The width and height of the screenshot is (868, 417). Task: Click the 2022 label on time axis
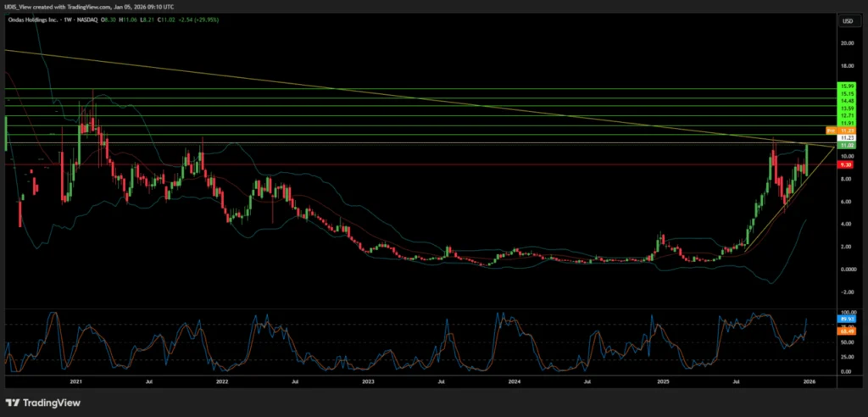point(222,381)
